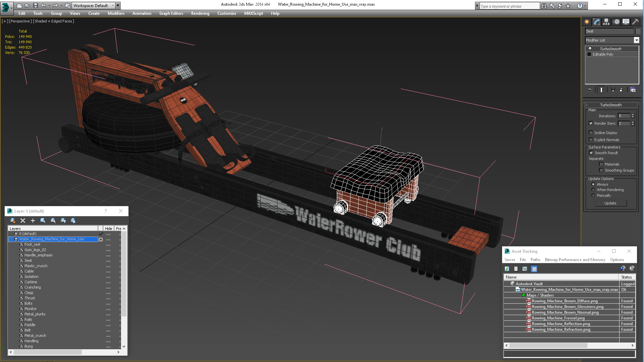
Task: Select the Always update option radio
Action: (593, 184)
